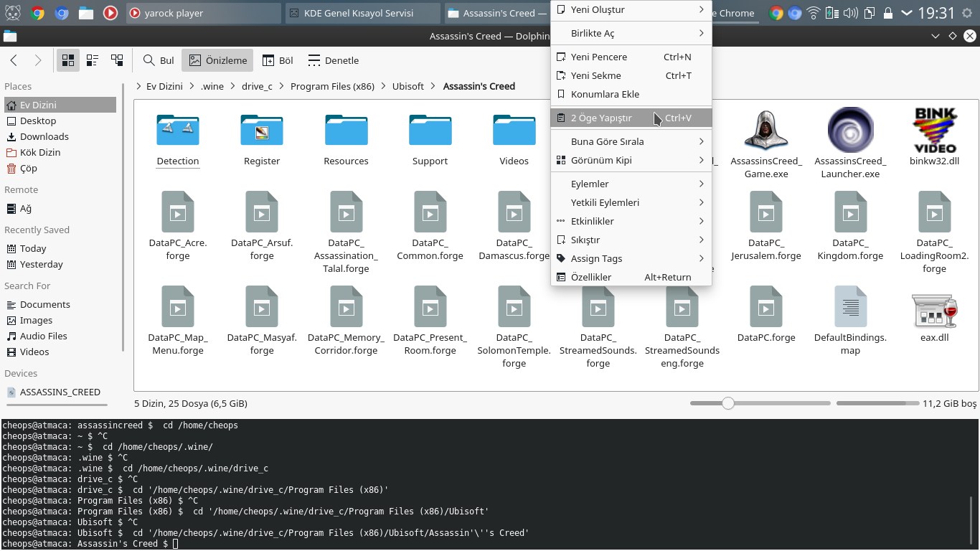
Task: Open the Bul search tool
Action: coord(158,60)
